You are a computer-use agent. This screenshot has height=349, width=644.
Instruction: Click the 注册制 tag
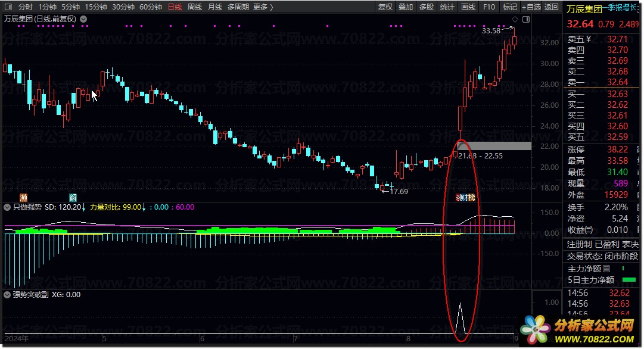(x=580, y=245)
